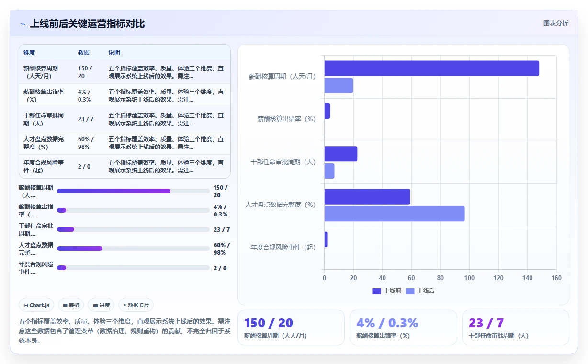Click the 说明 column header

(114, 53)
